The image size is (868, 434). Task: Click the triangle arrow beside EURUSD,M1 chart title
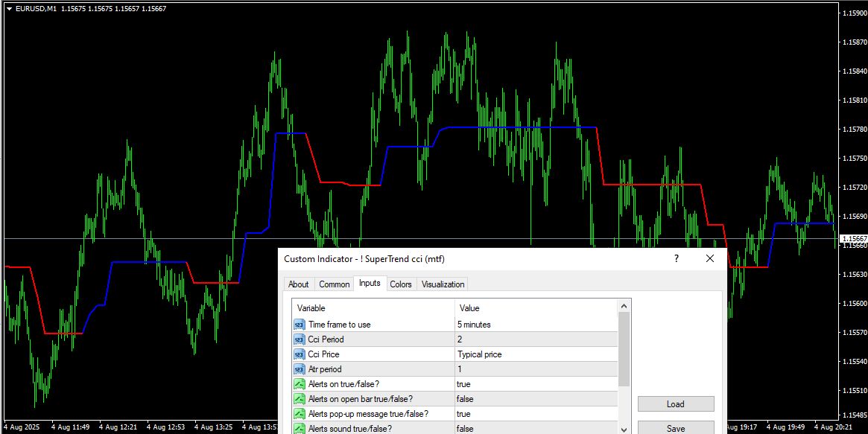10,8
